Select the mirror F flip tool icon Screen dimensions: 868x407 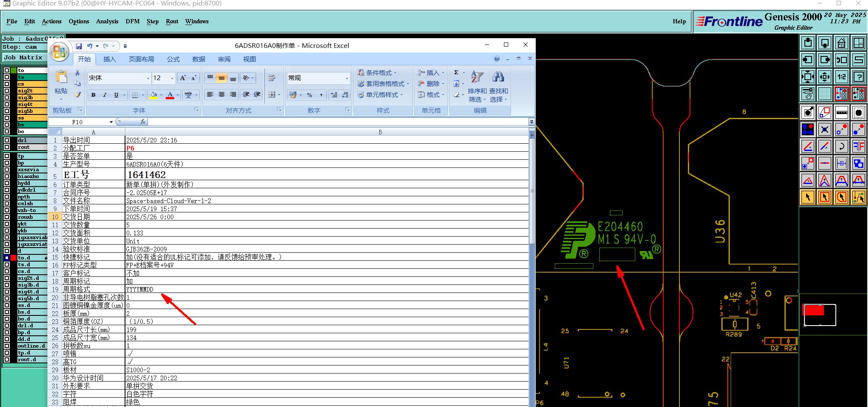[859, 146]
